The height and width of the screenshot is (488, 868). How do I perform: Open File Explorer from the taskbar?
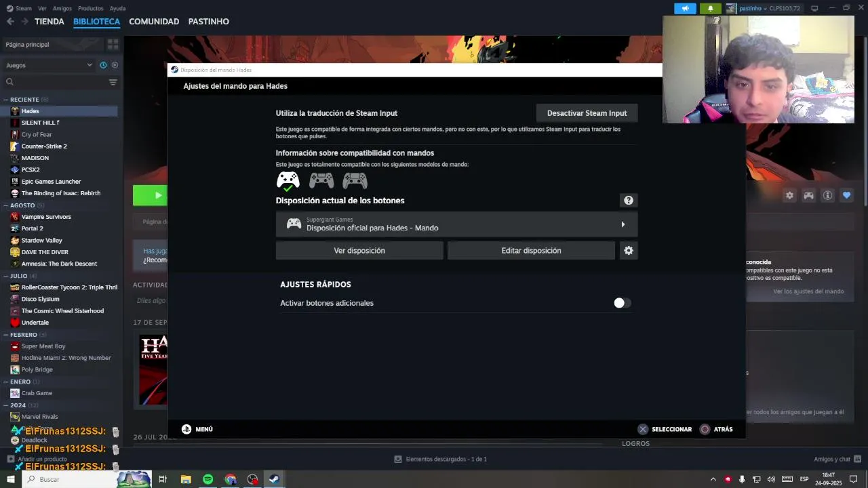coord(186,479)
